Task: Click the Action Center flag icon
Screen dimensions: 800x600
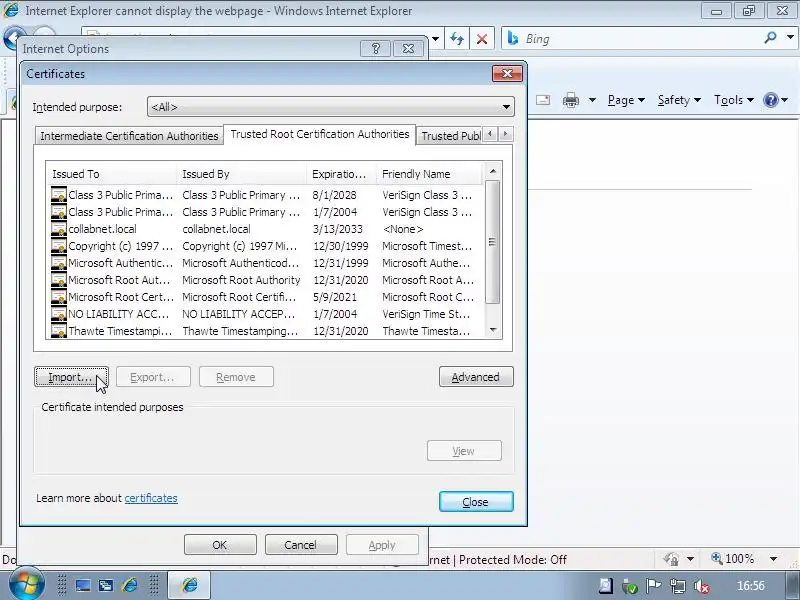Action: click(654, 586)
